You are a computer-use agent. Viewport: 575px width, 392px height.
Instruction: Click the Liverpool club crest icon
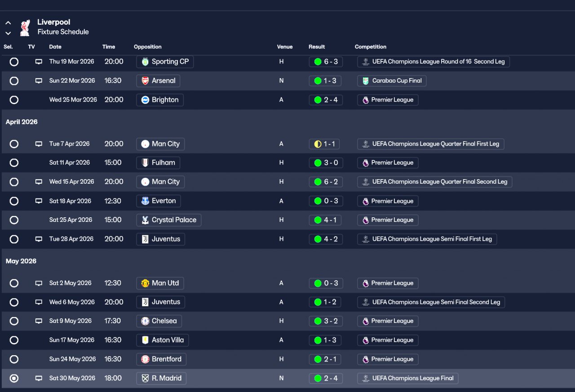25,27
